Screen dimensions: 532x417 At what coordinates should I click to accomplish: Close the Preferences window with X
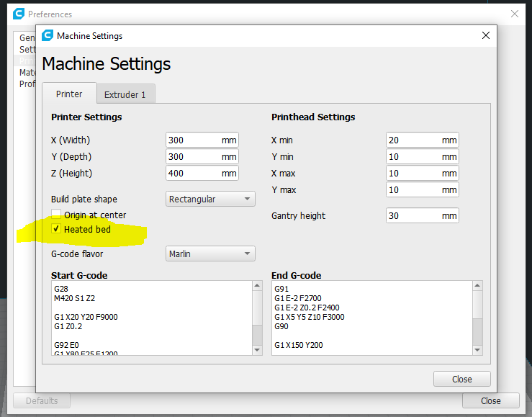514,14
